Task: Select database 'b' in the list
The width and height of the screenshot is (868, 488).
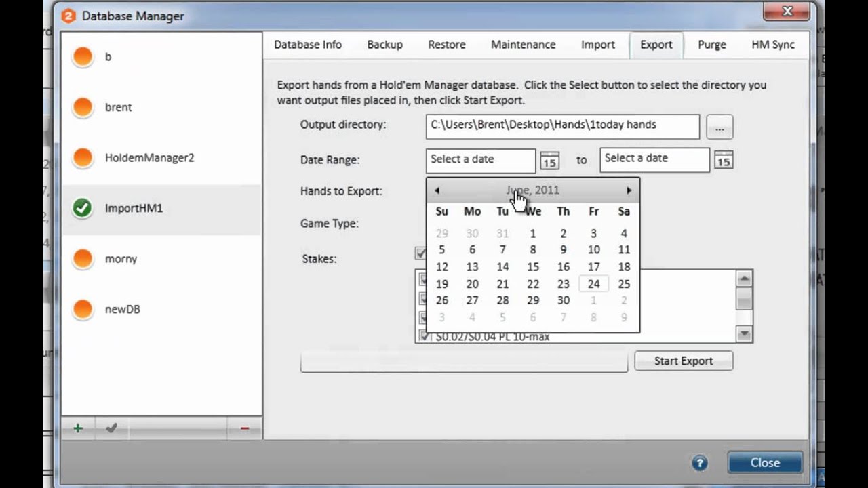Action: (161, 57)
